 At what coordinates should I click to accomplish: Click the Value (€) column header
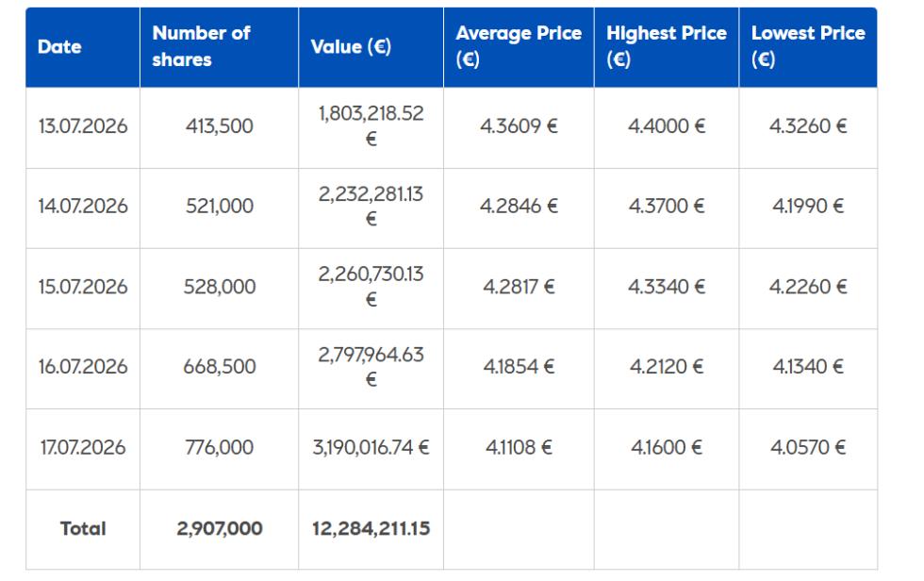pos(371,47)
